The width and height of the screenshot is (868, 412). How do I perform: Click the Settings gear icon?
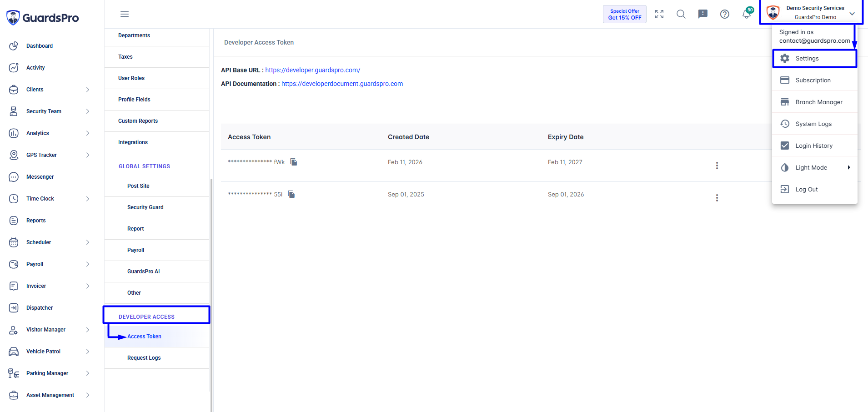pyautogui.click(x=785, y=58)
